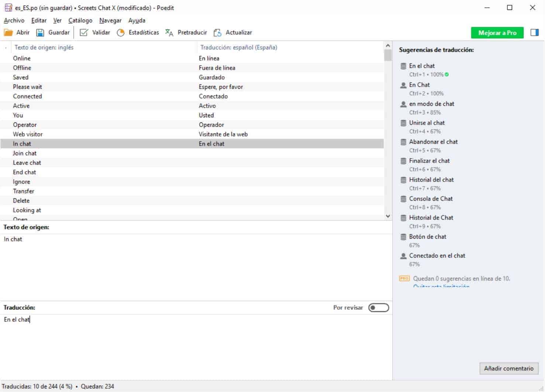The width and height of the screenshot is (545, 392).
Task: Click the 'Traducidas: 10 de 244' status text
Action: click(37, 386)
